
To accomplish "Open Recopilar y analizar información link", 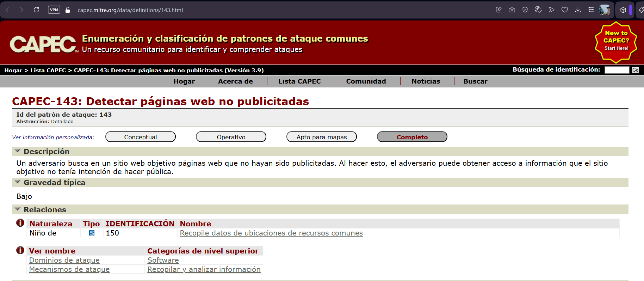I will [204, 269].
